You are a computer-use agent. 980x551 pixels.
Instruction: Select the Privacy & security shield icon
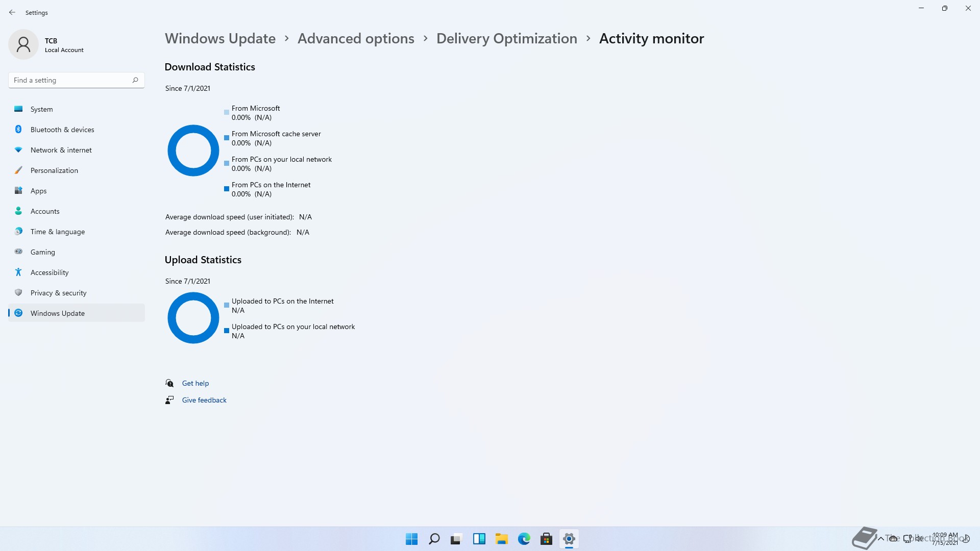[18, 293]
